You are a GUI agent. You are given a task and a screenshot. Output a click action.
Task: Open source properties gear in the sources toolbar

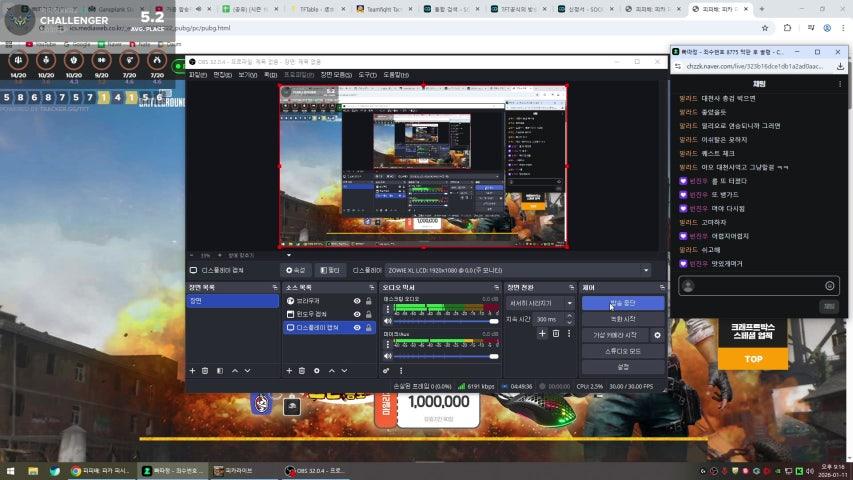pyautogui.click(x=317, y=370)
